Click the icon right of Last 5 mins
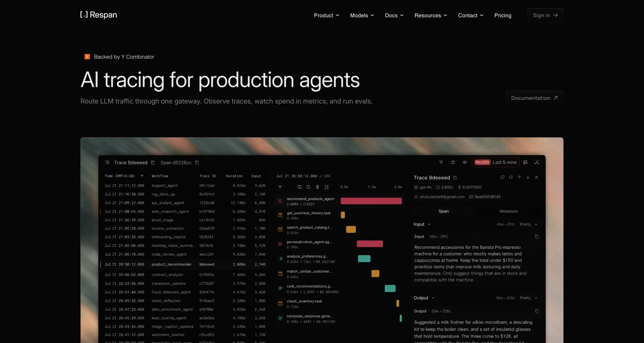The height and width of the screenshot is (343, 644). click(x=525, y=162)
